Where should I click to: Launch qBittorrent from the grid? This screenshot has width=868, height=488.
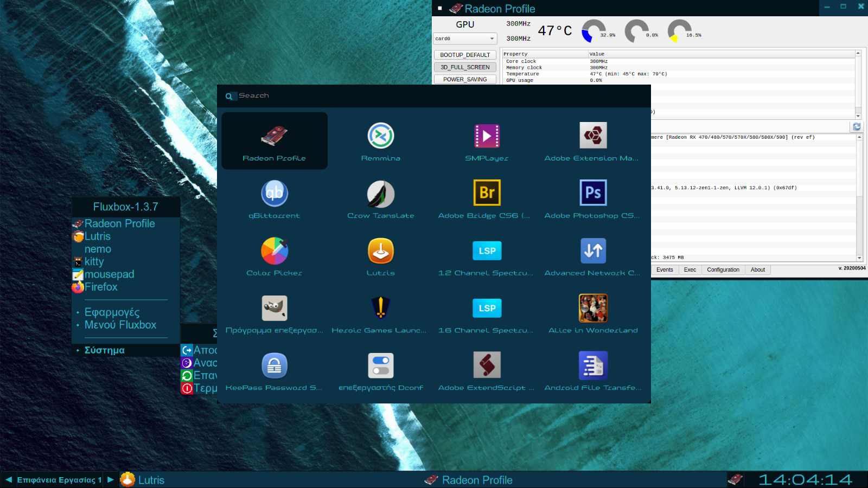tap(274, 198)
